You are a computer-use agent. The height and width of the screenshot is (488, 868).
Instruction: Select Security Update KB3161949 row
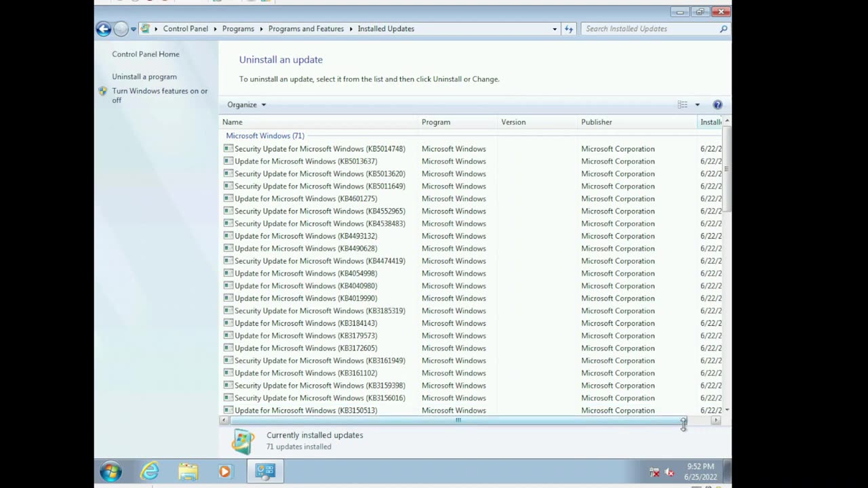click(471, 361)
